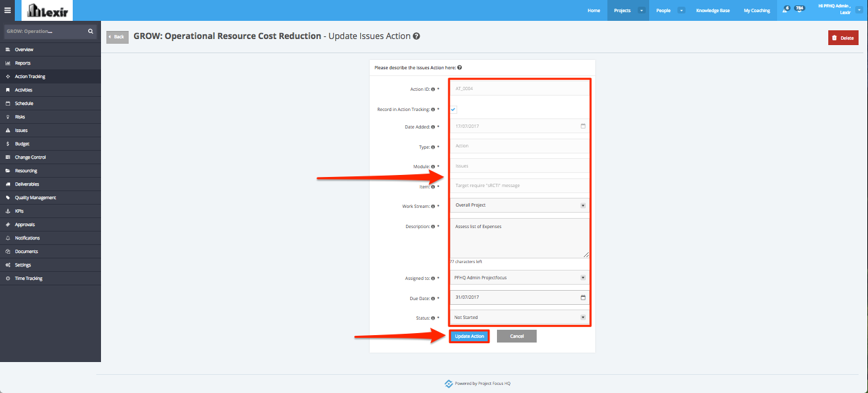Image resolution: width=868 pixels, height=393 pixels.
Task: Open the hamburger menu icon
Action: point(7,10)
